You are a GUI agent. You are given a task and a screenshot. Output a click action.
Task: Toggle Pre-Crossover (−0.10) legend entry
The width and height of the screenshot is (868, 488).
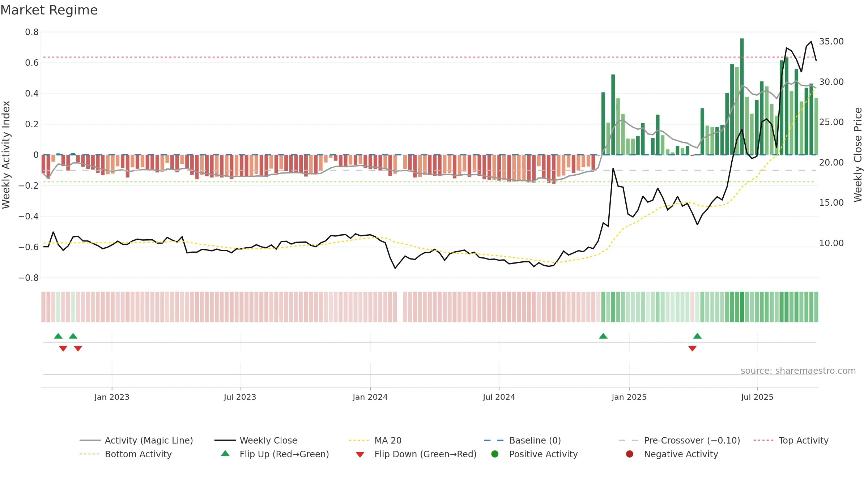[679, 440]
